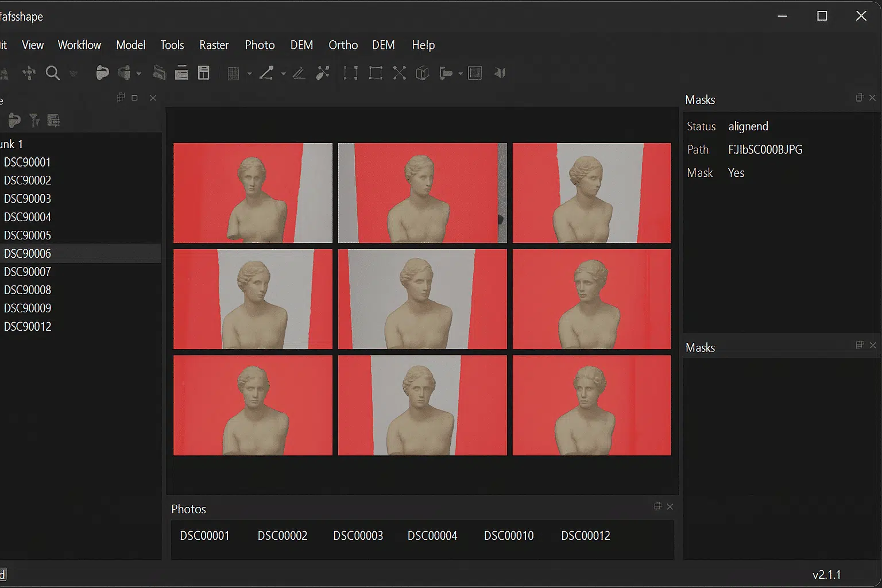Open the Undo icon in the toolbar
Screen dimensions: 882x588
[x=102, y=73]
